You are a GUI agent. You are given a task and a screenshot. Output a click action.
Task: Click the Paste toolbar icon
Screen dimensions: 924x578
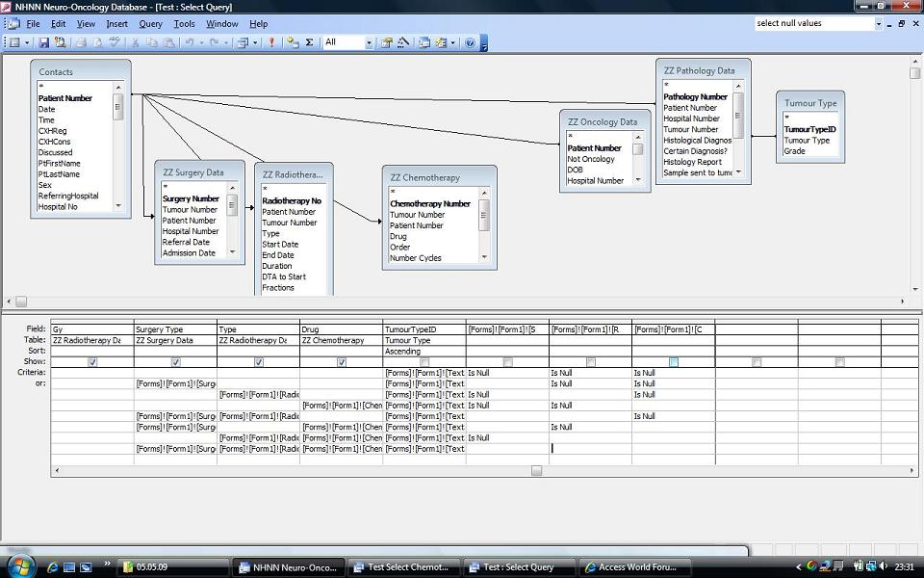[x=169, y=42]
